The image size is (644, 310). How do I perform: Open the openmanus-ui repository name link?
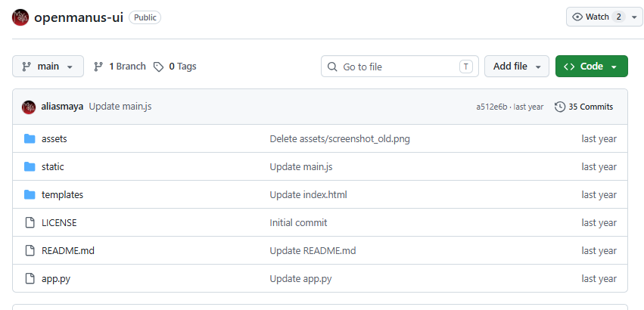pos(79,17)
